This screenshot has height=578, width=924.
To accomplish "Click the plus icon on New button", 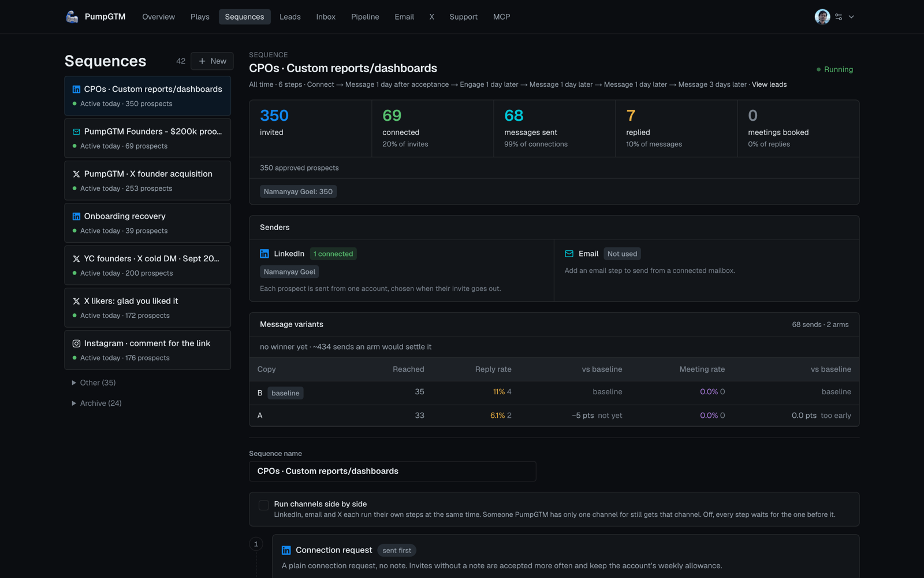I will click(202, 61).
